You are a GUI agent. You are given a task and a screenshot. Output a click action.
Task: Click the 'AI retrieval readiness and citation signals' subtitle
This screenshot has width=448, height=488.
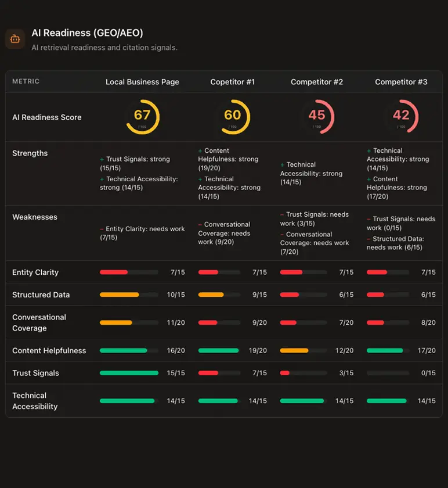(104, 48)
